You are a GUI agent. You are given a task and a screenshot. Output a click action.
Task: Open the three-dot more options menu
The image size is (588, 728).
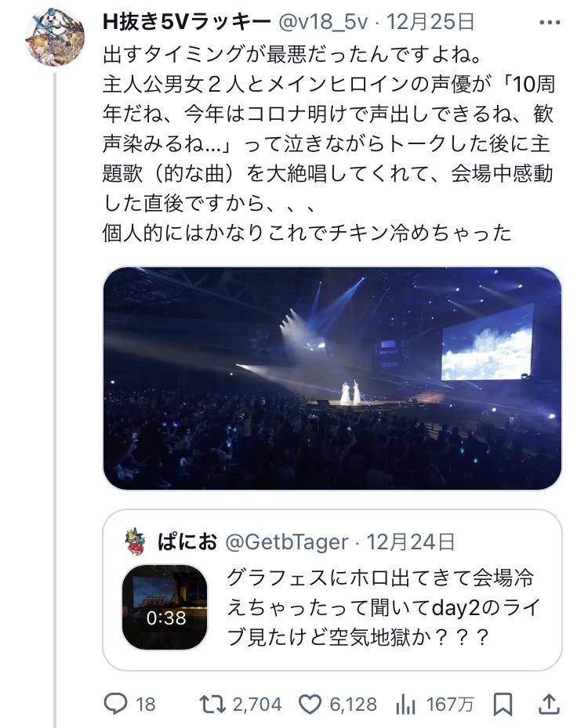pos(550,22)
